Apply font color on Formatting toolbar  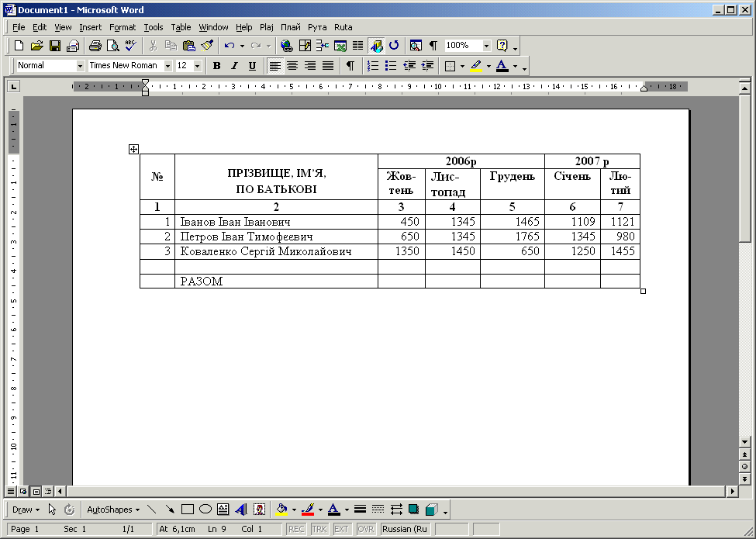point(502,66)
